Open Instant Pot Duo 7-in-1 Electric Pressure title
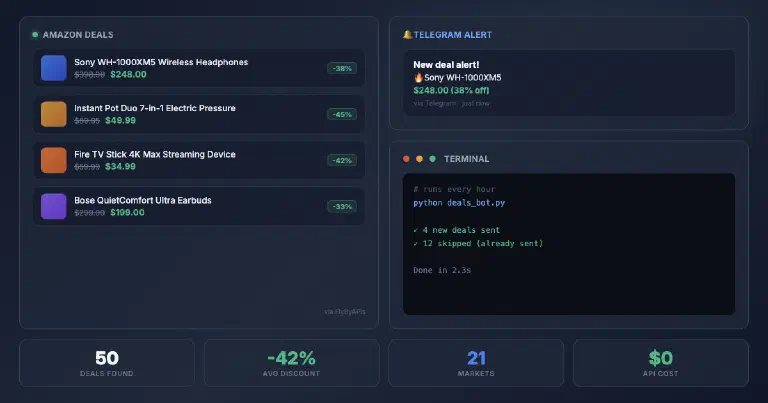 tap(155, 108)
